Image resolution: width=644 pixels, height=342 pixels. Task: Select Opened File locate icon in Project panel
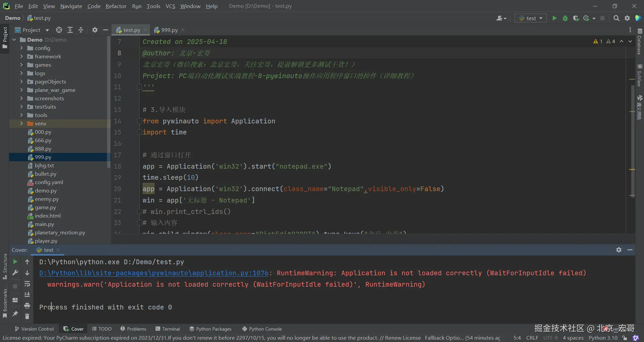tap(59, 30)
